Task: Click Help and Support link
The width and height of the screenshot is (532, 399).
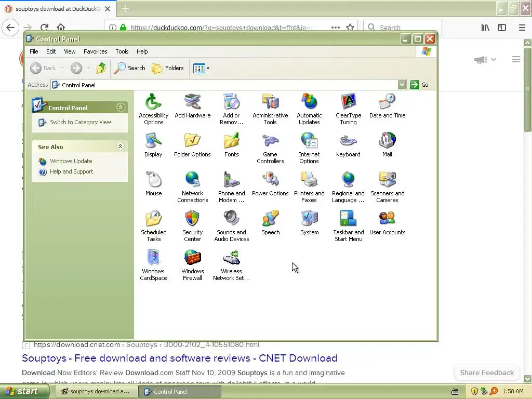Action: pyautogui.click(x=71, y=171)
